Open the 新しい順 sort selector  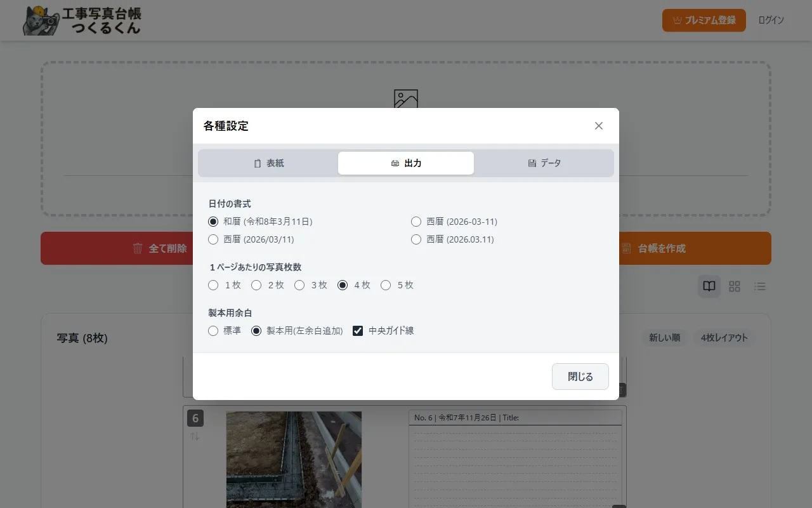(x=664, y=338)
